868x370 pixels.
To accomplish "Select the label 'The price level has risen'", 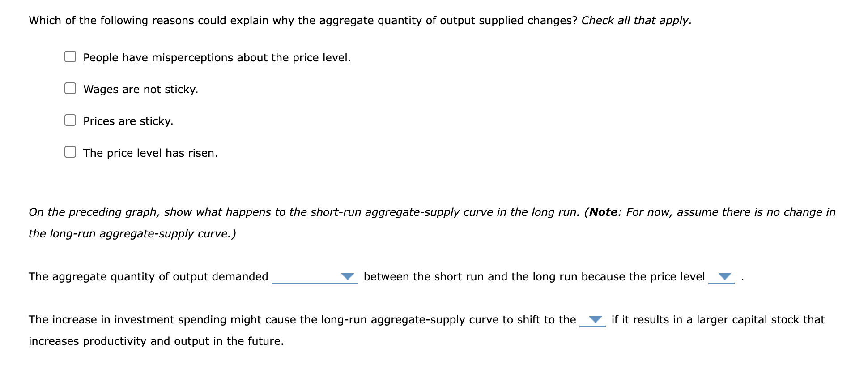I will click(x=150, y=153).
